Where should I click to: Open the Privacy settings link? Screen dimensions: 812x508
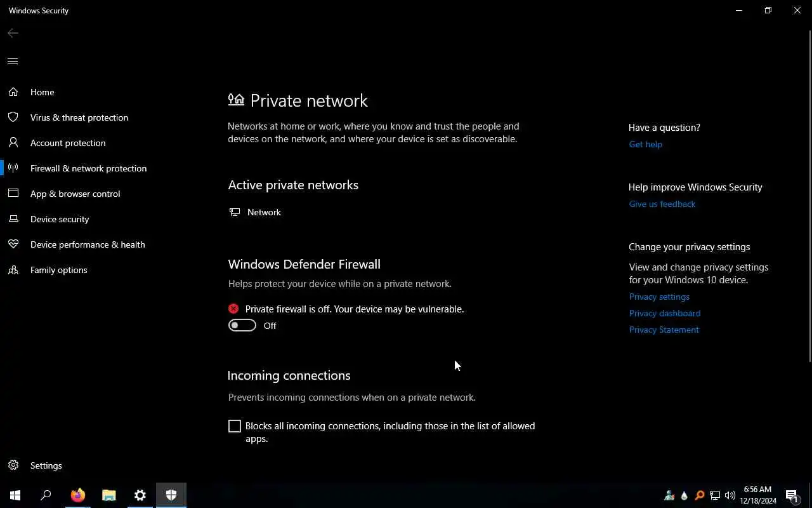coord(659,297)
